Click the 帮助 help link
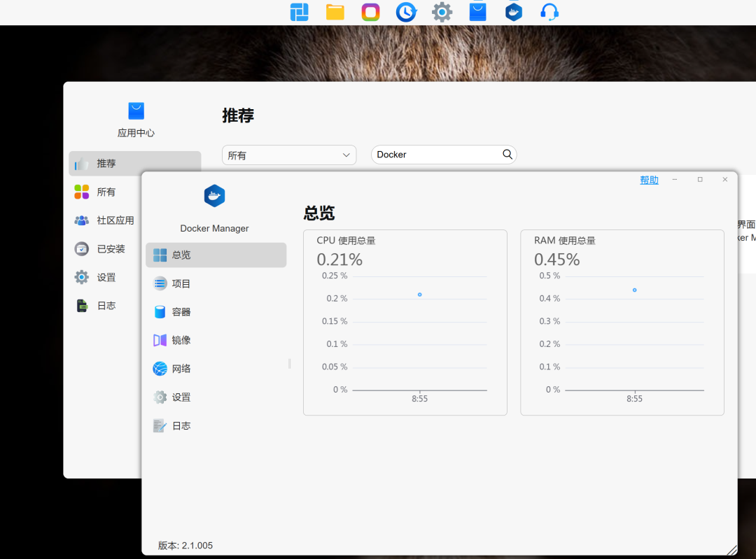 649,180
